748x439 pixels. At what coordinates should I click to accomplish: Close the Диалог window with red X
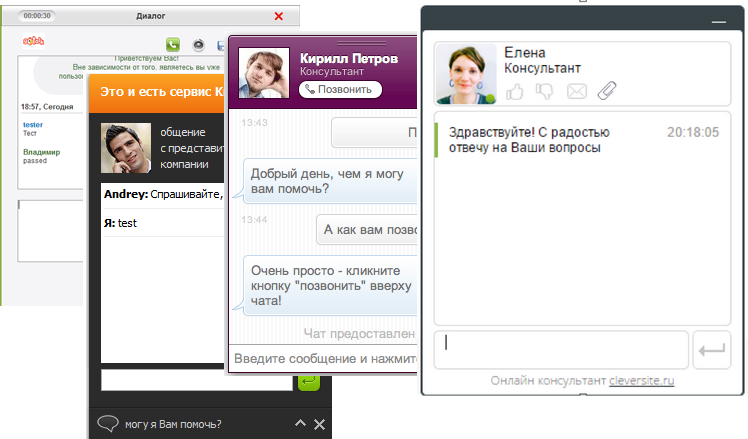[279, 16]
